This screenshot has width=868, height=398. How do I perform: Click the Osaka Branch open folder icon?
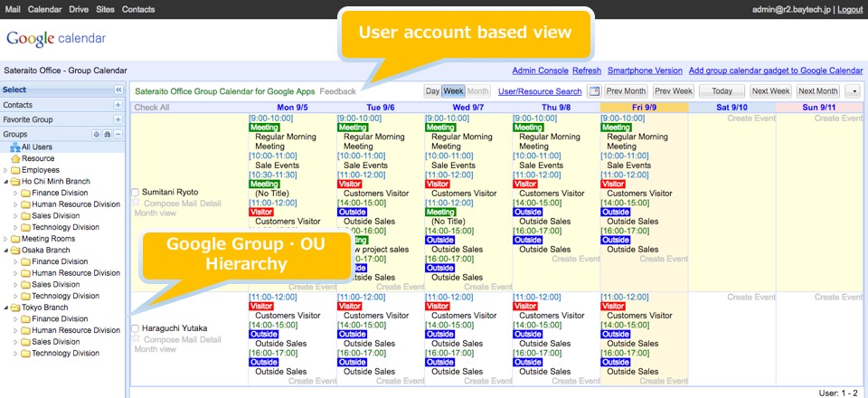click(15, 251)
